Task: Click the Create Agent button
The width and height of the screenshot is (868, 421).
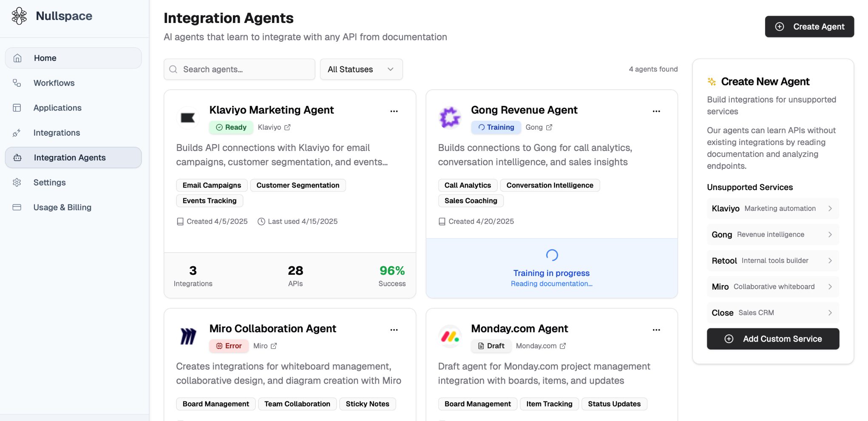Action: point(809,26)
